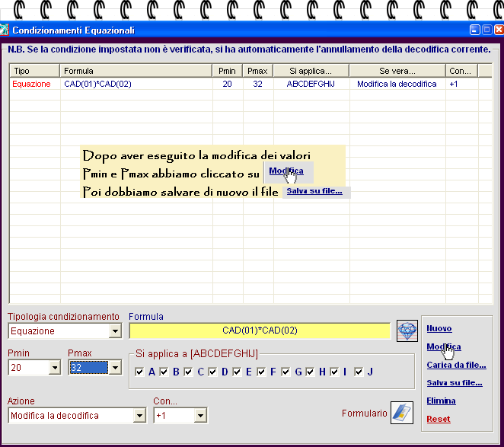Open the diamond formula builder icon
Screen dimensions: 504x447
pos(407,330)
